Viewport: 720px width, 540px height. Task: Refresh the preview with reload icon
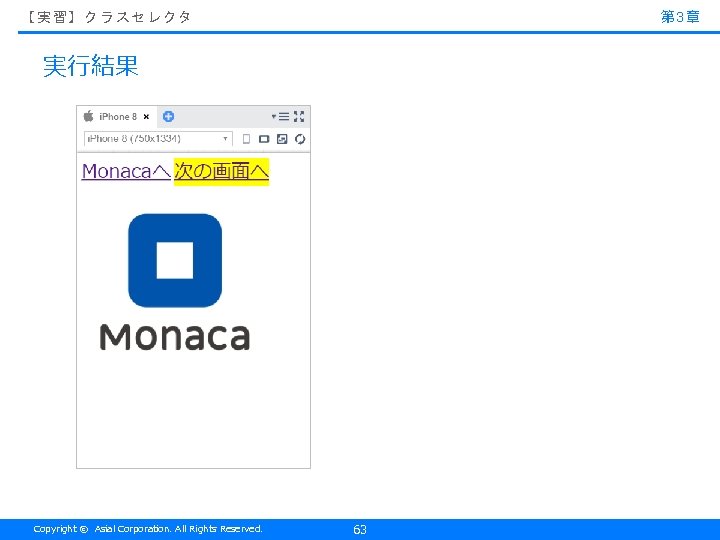click(300, 139)
